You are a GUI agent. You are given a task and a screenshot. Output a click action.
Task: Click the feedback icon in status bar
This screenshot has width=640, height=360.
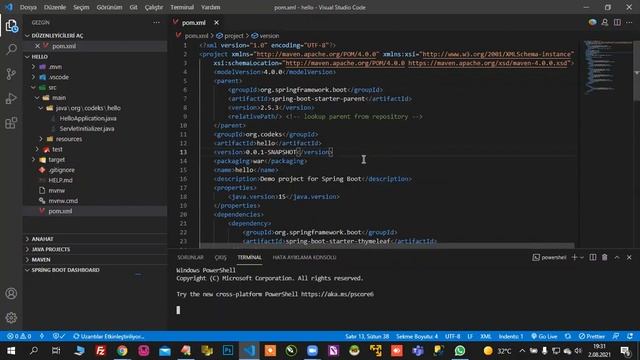(x=616, y=336)
